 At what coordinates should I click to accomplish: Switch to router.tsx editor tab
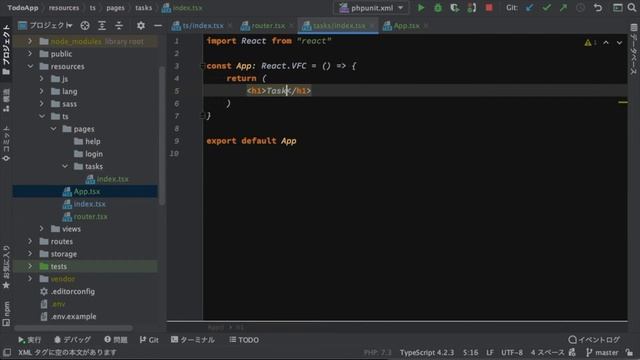coord(267,26)
